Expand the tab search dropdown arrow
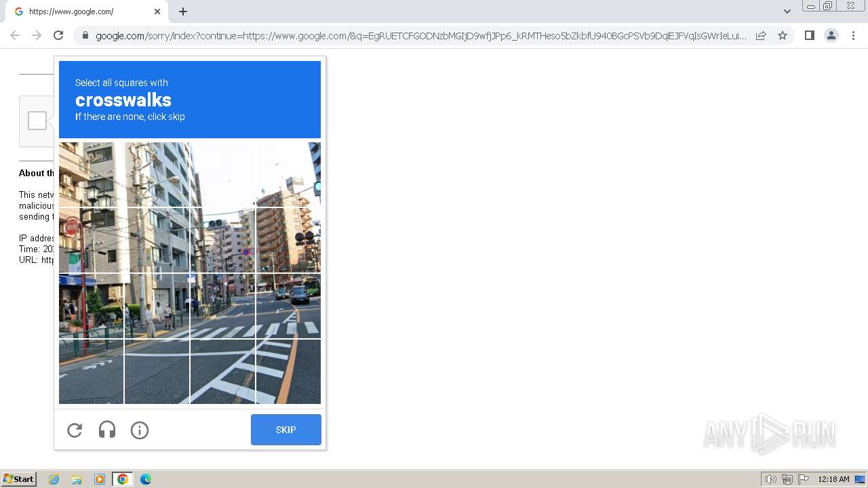The height and width of the screenshot is (488, 868). click(787, 12)
